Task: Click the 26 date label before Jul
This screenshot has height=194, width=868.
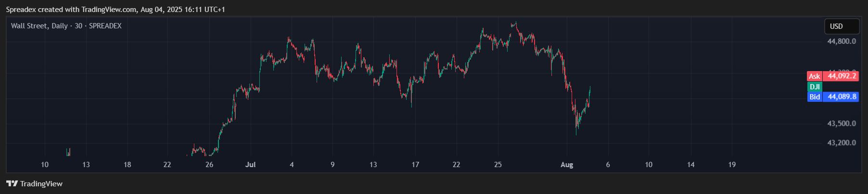Action: [x=209, y=165]
